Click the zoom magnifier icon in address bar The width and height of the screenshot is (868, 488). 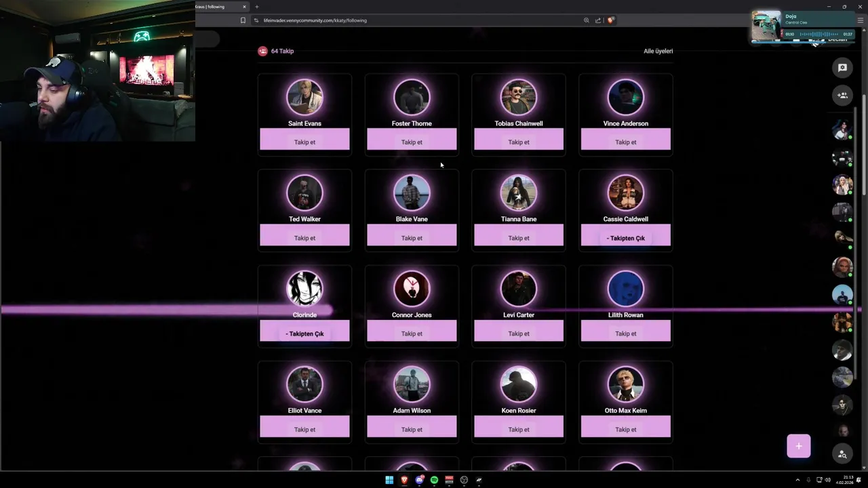pyautogui.click(x=586, y=20)
